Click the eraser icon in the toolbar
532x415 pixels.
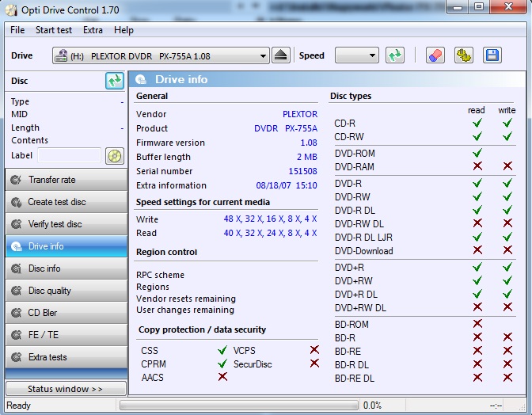click(x=435, y=55)
